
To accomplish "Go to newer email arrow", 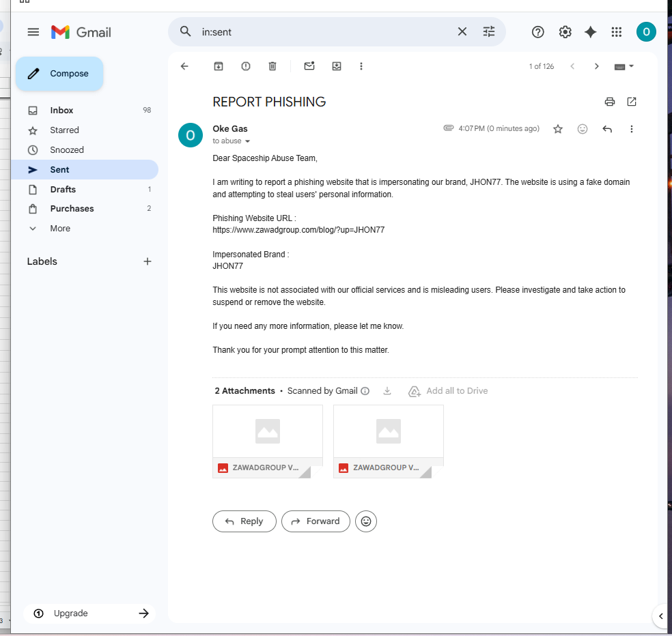I will click(572, 66).
